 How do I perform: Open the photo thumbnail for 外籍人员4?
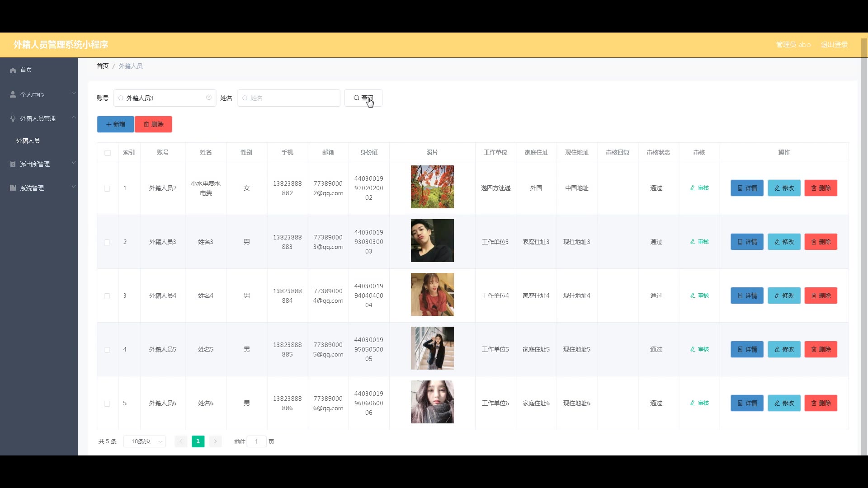pos(432,294)
